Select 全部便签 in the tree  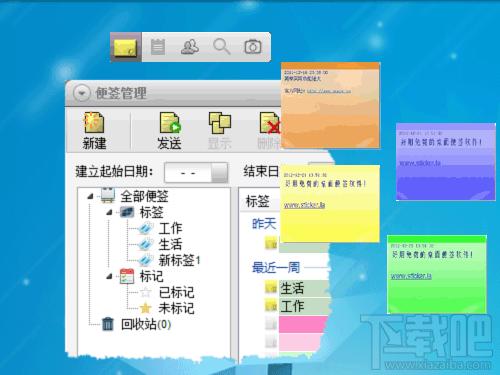[144, 196]
